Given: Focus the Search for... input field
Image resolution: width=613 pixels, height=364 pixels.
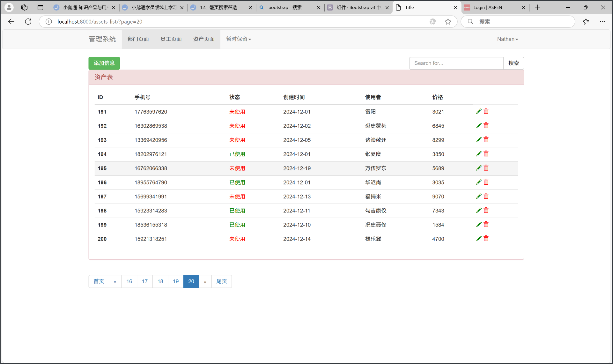Looking at the screenshot, I should (456, 63).
